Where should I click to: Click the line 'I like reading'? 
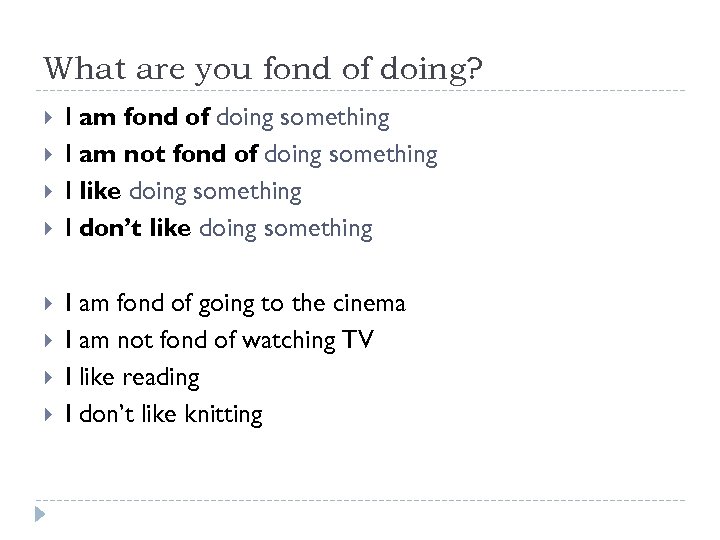click(132, 377)
